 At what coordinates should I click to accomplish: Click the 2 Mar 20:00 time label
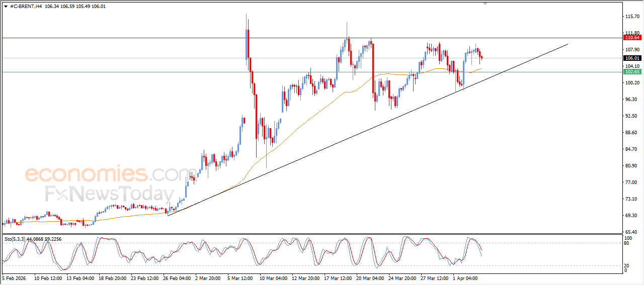[x=208, y=277]
